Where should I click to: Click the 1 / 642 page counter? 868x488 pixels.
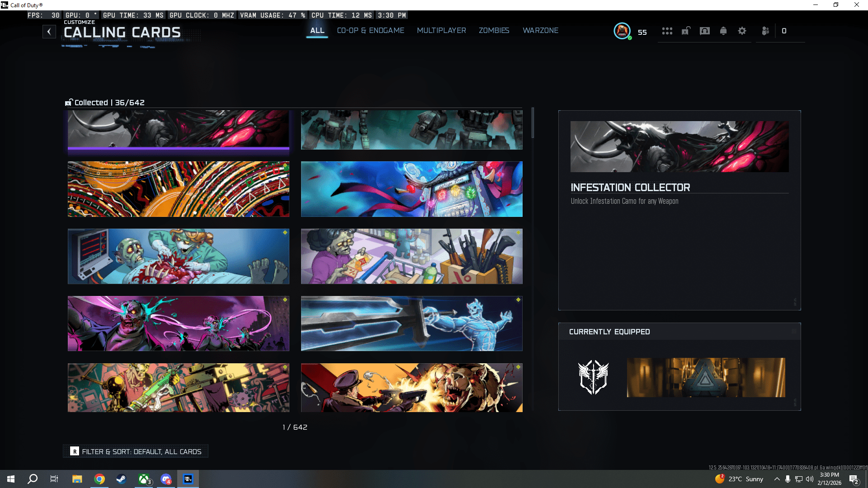[x=295, y=427]
